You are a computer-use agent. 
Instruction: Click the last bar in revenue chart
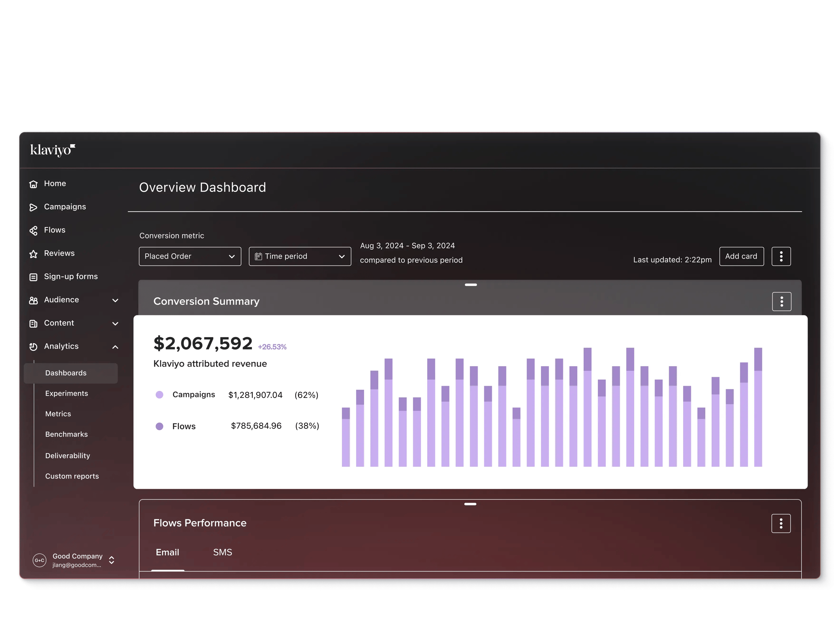pos(758,407)
